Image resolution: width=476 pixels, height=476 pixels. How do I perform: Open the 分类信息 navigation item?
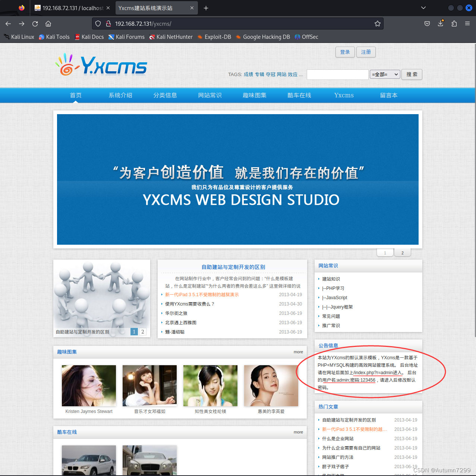pos(165,95)
